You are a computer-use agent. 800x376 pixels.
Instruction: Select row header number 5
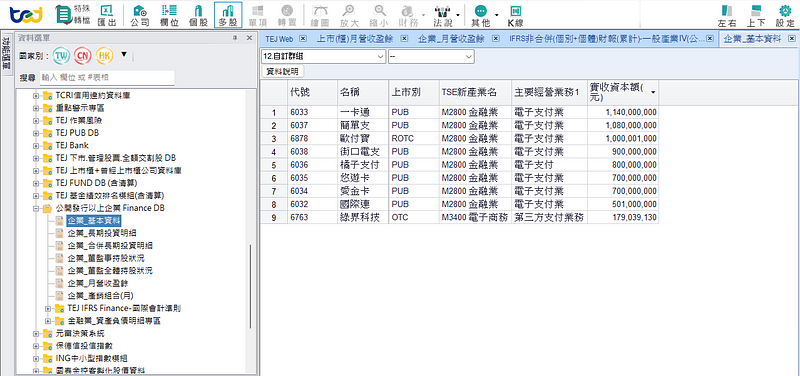click(x=274, y=165)
